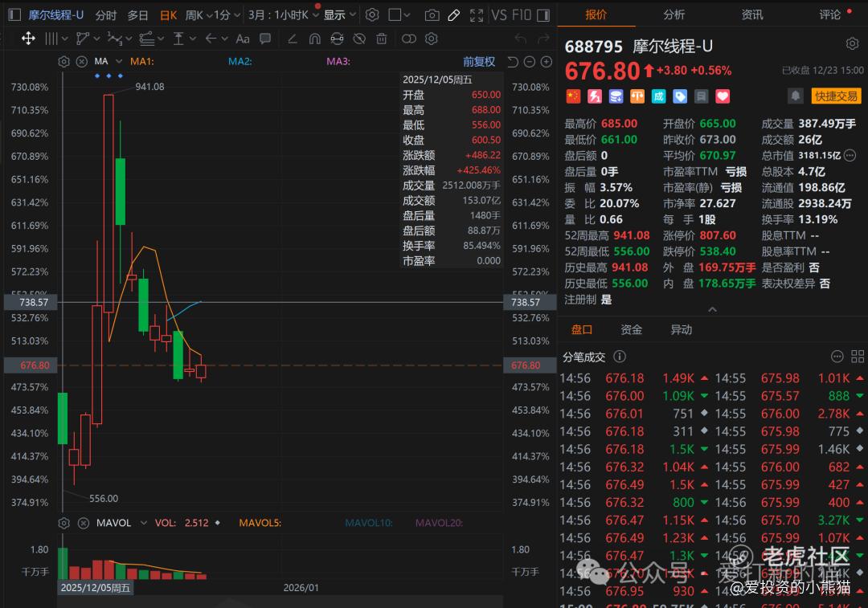Open the parallel lines tool dropdown arrow
868x608 pixels.
click(x=65, y=39)
